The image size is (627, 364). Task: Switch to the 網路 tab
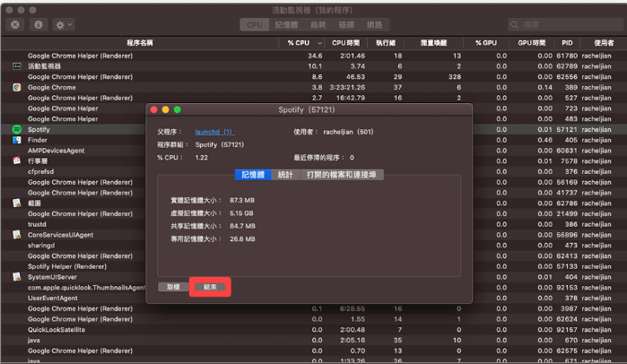point(375,25)
